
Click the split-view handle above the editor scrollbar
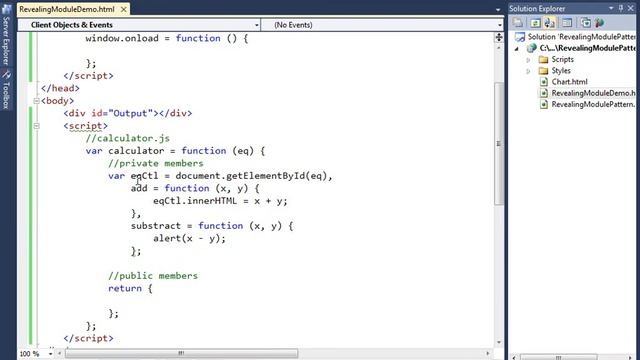point(499,38)
